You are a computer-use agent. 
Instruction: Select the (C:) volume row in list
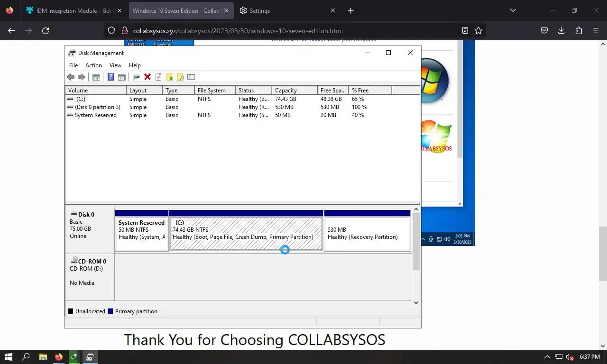pos(242,99)
